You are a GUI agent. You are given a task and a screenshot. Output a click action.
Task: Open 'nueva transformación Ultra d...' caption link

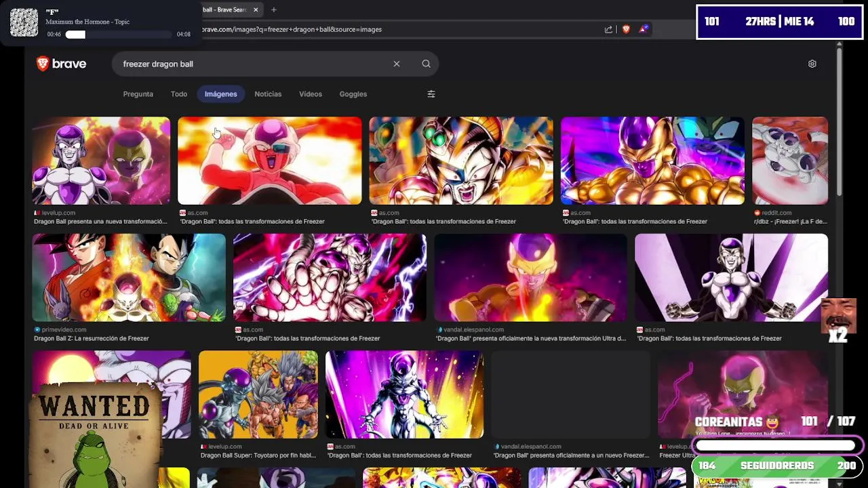pyautogui.click(x=531, y=338)
